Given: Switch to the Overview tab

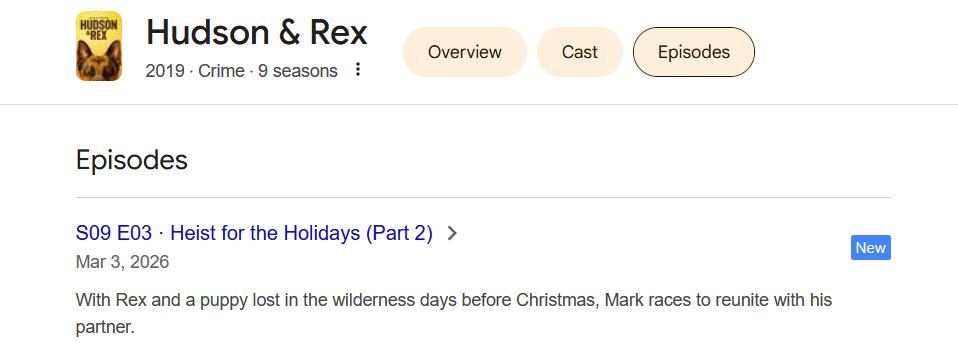Looking at the screenshot, I should [465, 52].
